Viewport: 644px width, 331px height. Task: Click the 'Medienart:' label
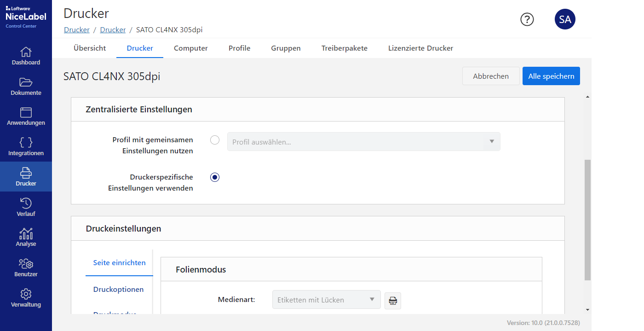tap(236, 300)
